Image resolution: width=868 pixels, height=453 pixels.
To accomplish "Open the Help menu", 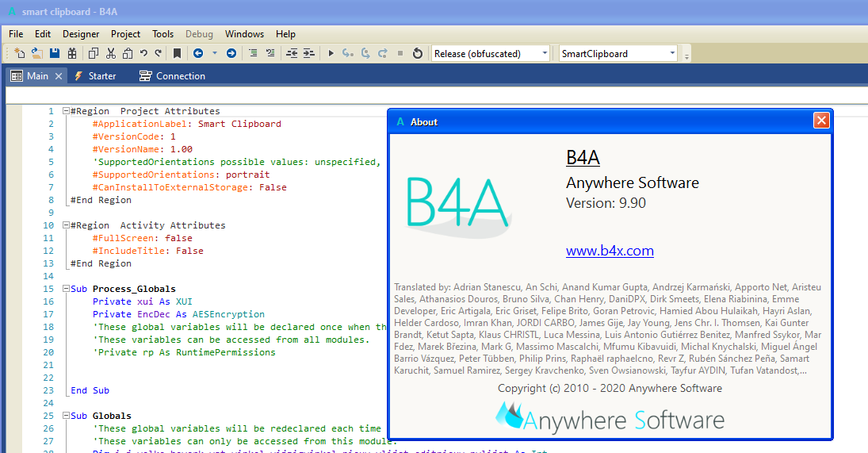I will [285, 34].
